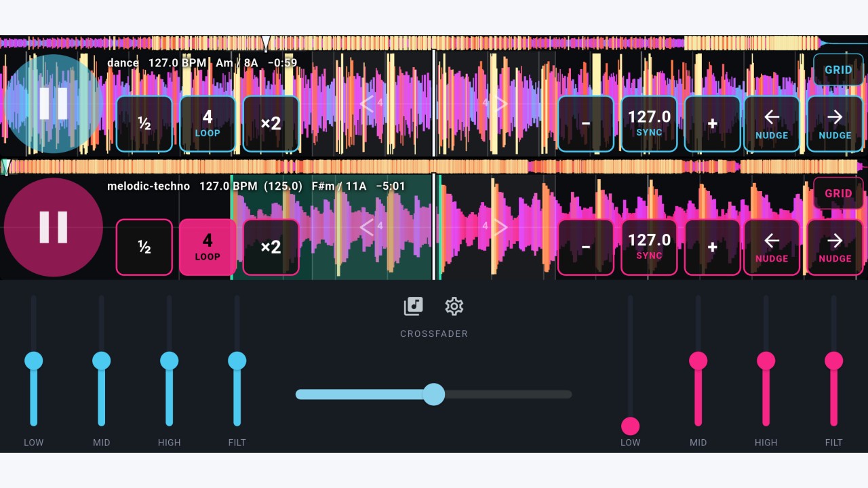Click the crossfader handle
This screenshot has height=488, width=868.
point(434,394)
